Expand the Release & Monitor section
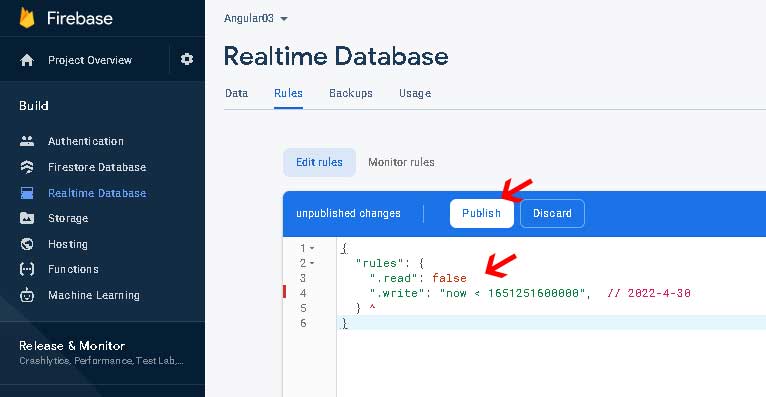 point(102,353)
